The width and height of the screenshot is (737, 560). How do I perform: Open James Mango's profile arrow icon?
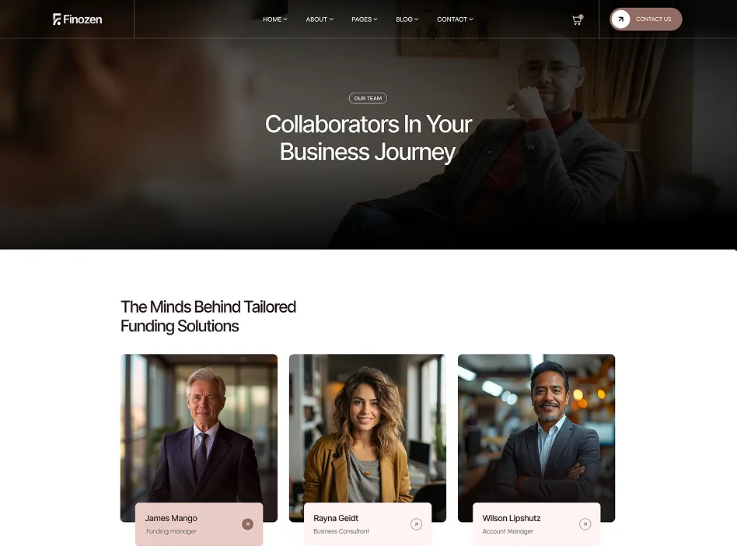tap(248, 523)
